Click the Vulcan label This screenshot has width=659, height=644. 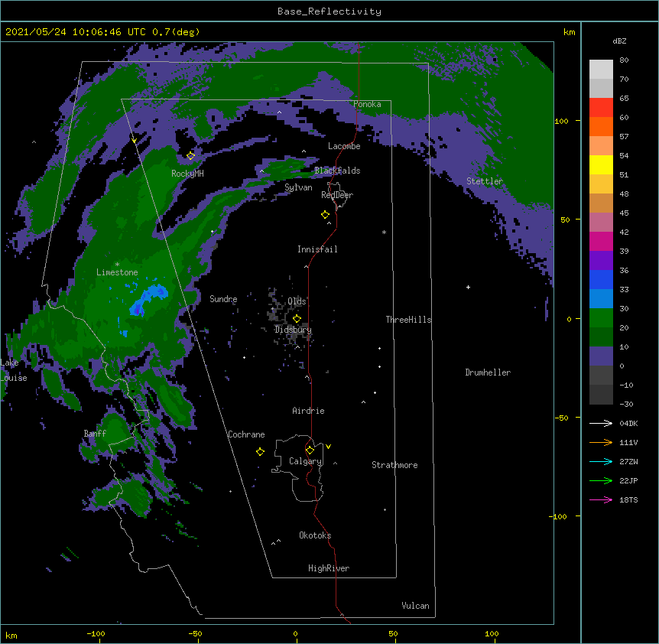[x=415, y=606]
